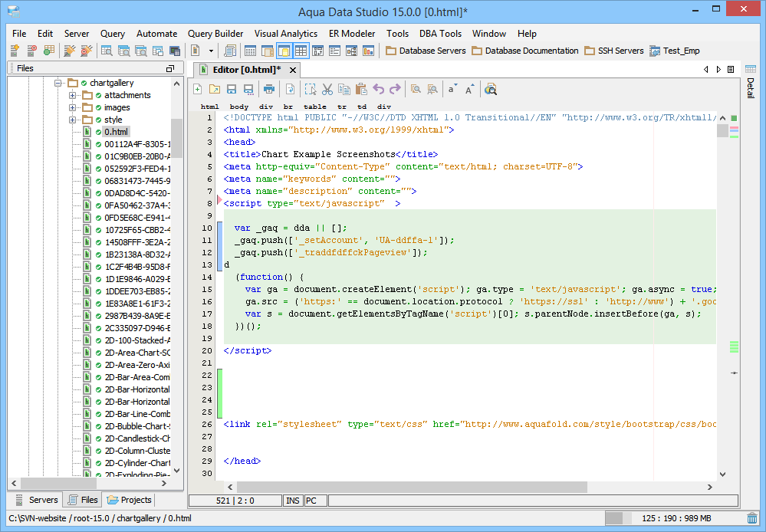Switch to the Projects tab

[130, 500]
